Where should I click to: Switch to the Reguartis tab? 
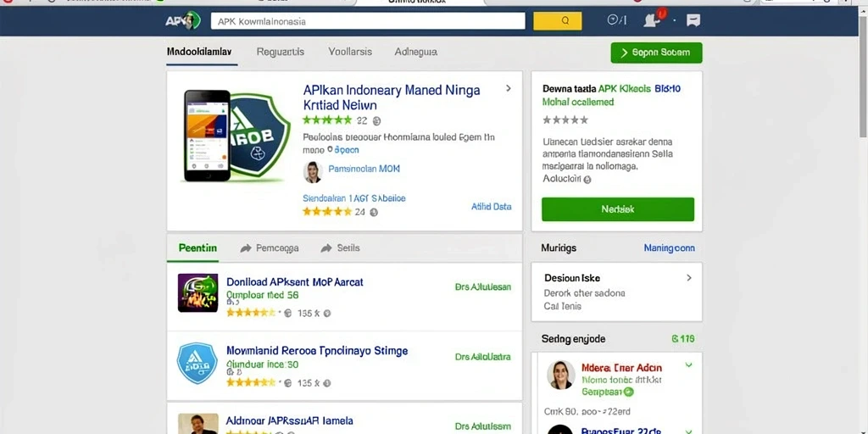[280, 52]
